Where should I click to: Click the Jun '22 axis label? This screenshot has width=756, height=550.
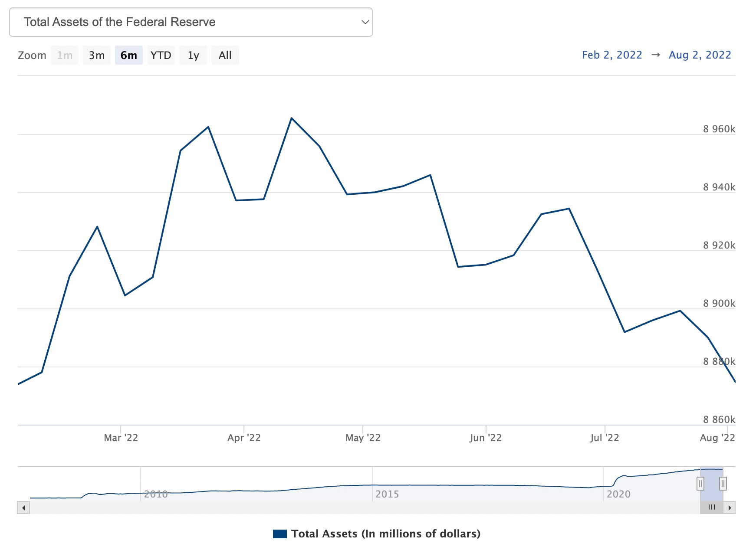click(486, 438)
